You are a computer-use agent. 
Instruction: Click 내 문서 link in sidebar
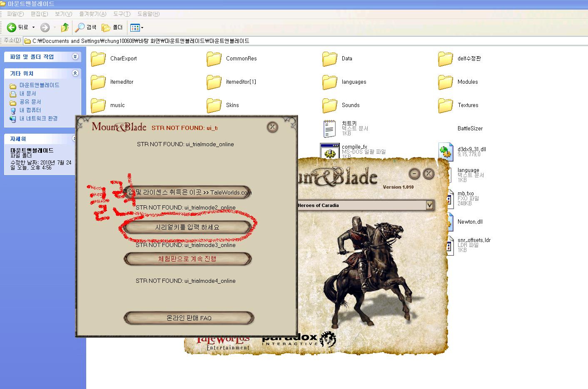(x=27, y=93)
